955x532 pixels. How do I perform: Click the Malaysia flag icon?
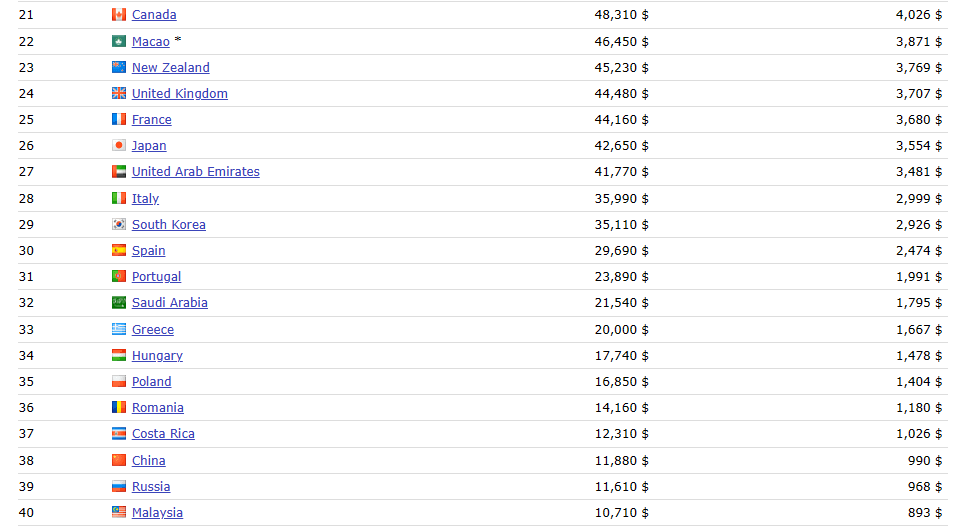(119, 513)
